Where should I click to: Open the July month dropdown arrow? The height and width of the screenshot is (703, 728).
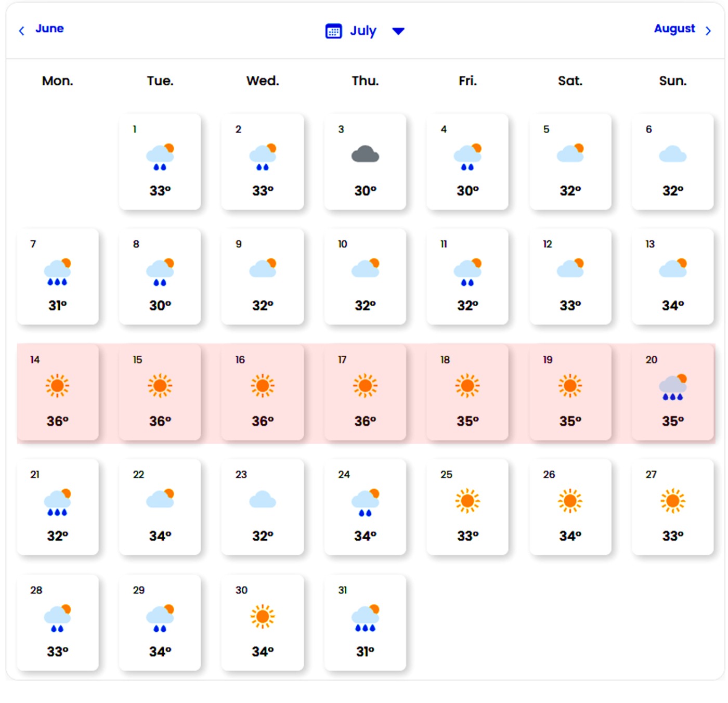[x=398, y=31]
